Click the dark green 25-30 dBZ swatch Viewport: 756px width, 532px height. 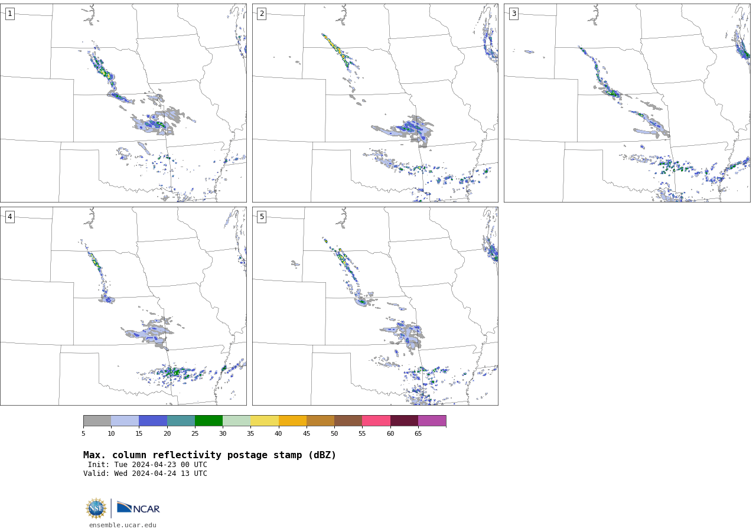(208, 421)
